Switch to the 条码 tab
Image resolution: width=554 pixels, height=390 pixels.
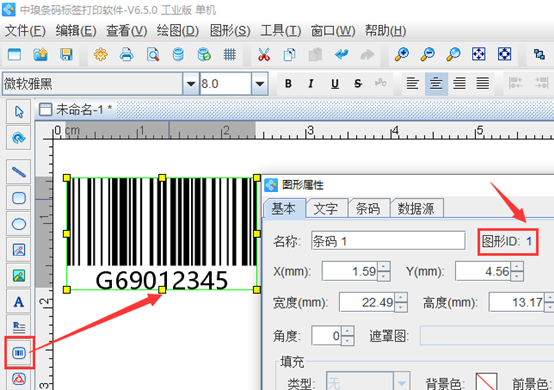coord(369,208)
